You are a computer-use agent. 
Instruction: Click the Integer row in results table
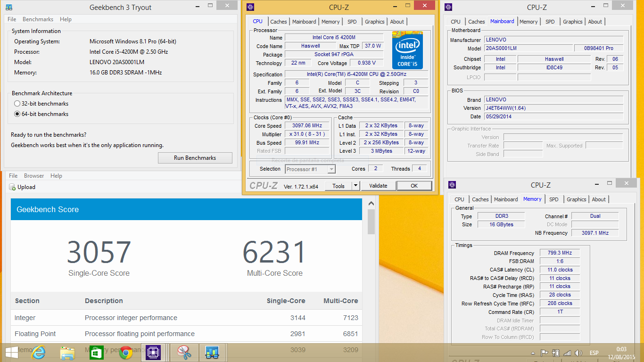pos(186,318)
